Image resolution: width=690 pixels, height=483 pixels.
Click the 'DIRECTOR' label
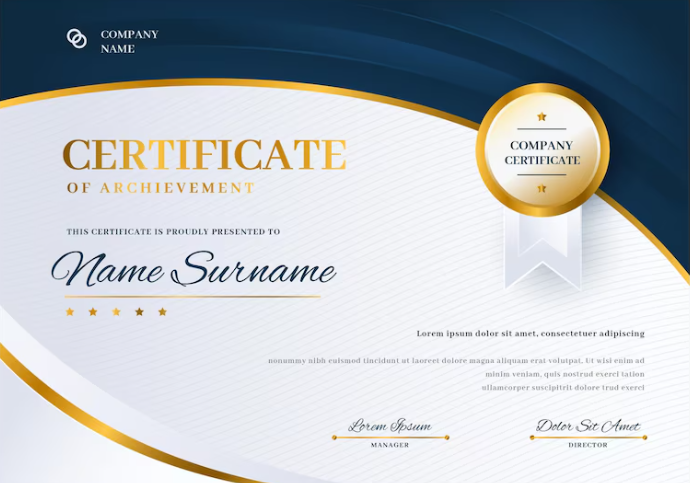[588, 445]
